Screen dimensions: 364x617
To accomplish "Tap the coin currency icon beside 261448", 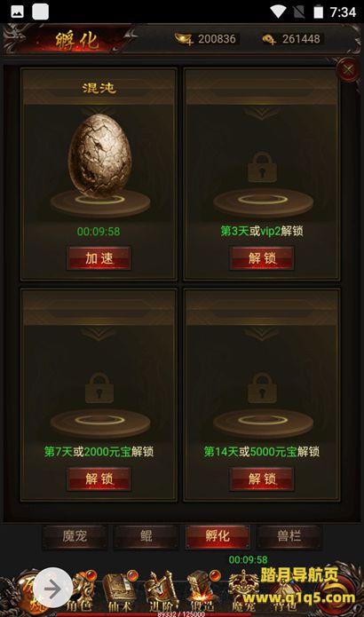I will (x=269, y=39).
